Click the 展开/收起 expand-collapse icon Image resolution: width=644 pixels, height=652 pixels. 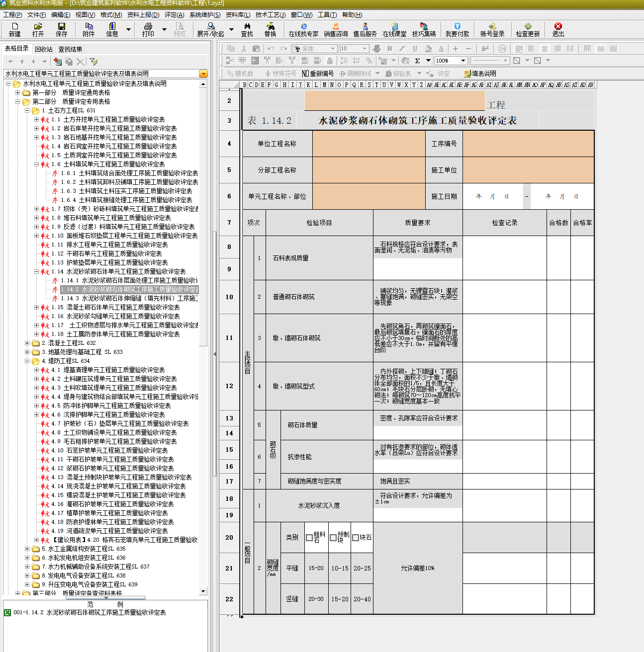(211, 29)
